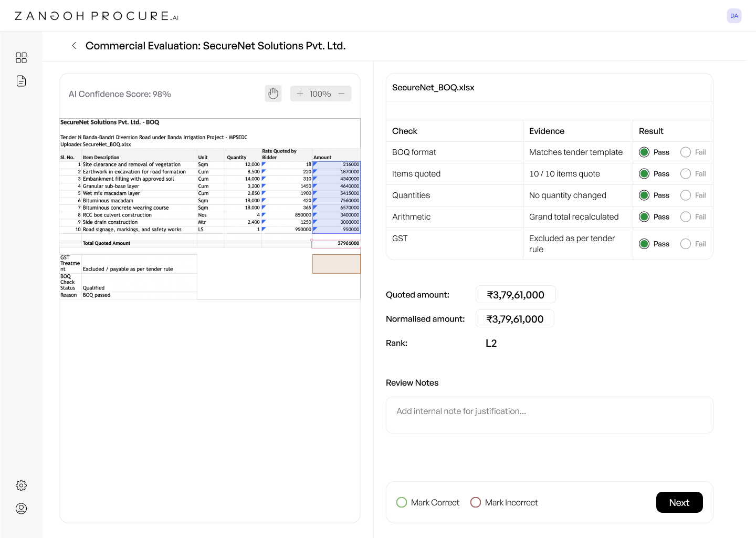
Task: Select Fail for GST check
Action: point(686,244)
